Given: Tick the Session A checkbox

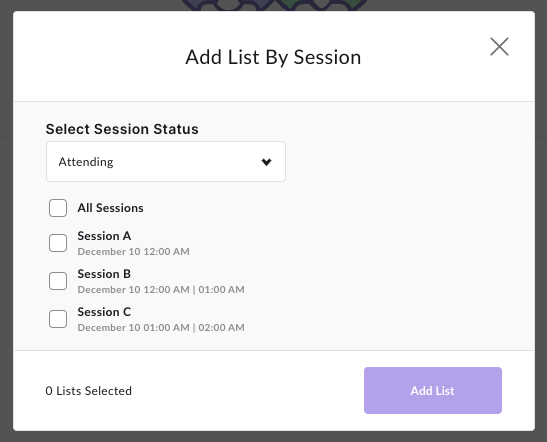Looking at the screenshot, I should pyautogui.click(x=58, y=243).
